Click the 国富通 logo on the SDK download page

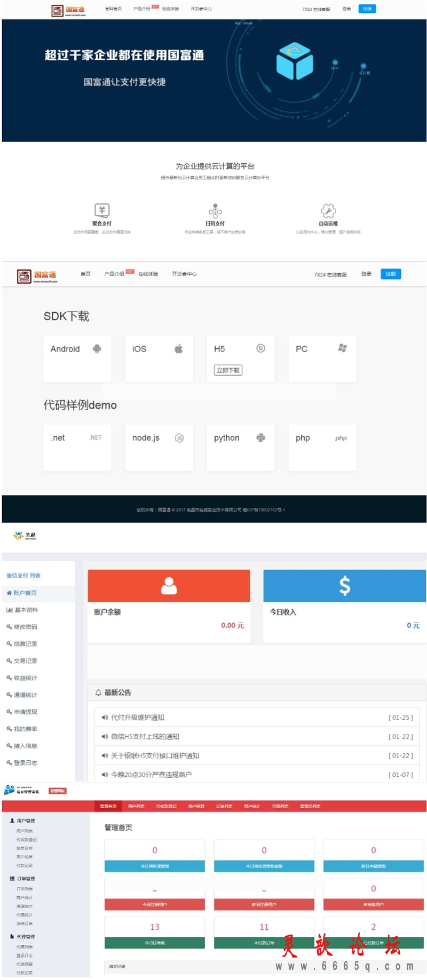pos(37,276)
